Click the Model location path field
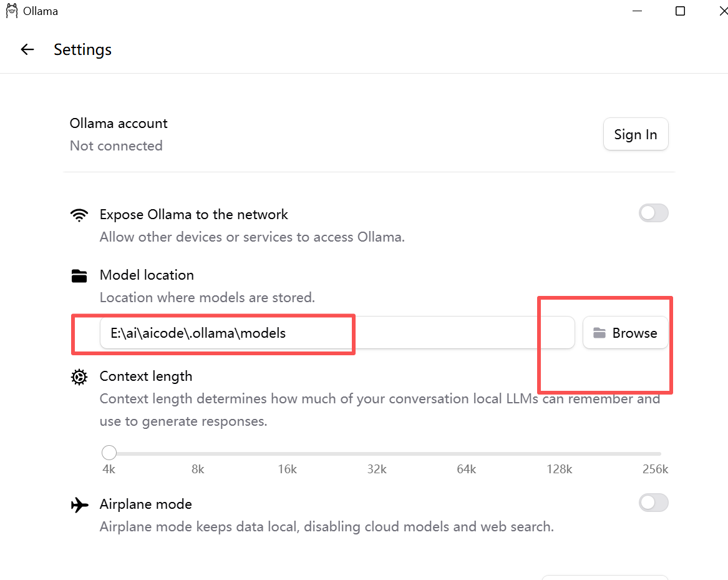The image size is (728, 580). coord(337,333)
